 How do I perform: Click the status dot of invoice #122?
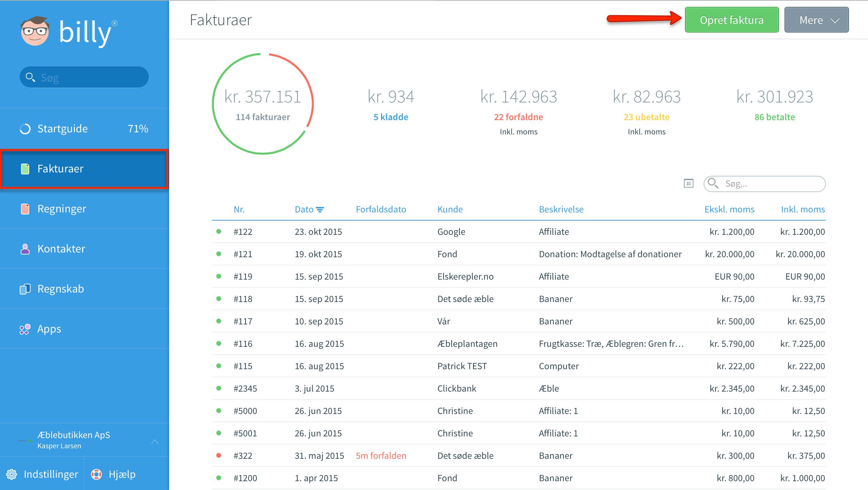point(219,231)
